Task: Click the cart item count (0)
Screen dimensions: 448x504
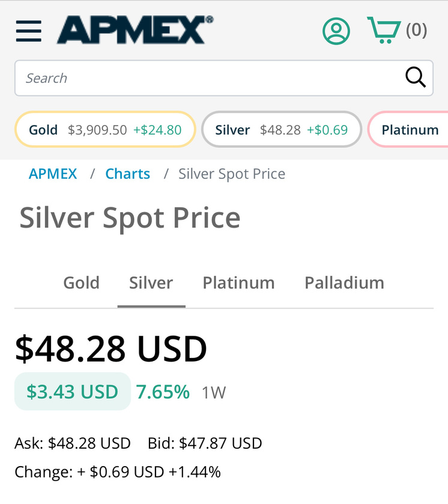Action: pos(417,30)
